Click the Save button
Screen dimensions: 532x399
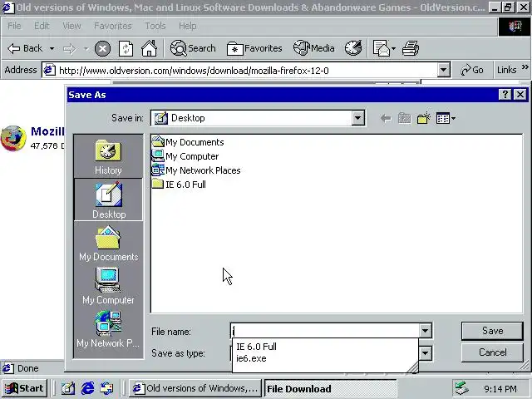coord(492,331)
